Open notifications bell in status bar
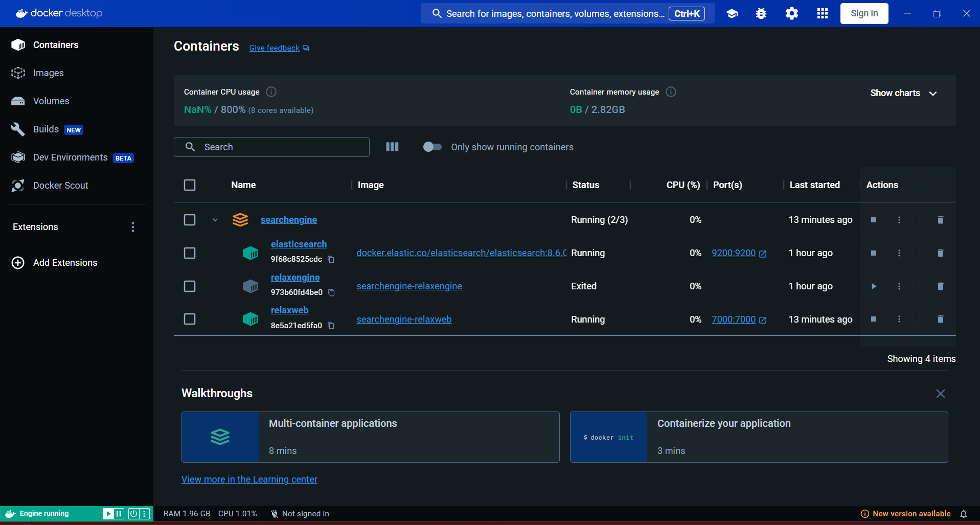 coord(964,514)
